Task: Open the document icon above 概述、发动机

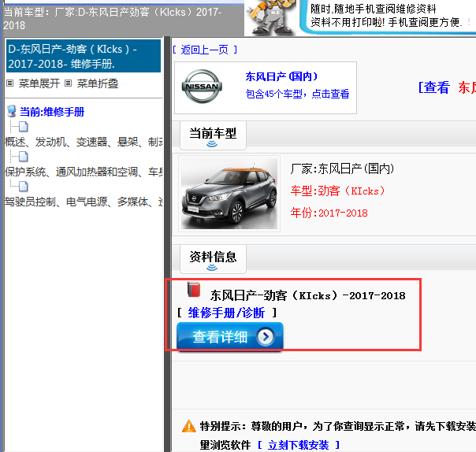Action: click(x=24, y=127)
